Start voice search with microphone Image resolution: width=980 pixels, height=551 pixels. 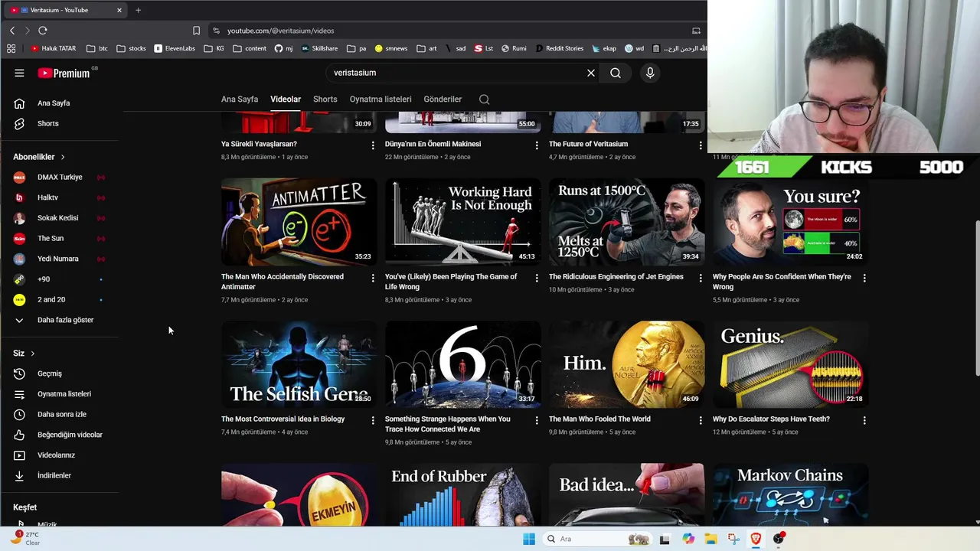(x=650, y=73)
